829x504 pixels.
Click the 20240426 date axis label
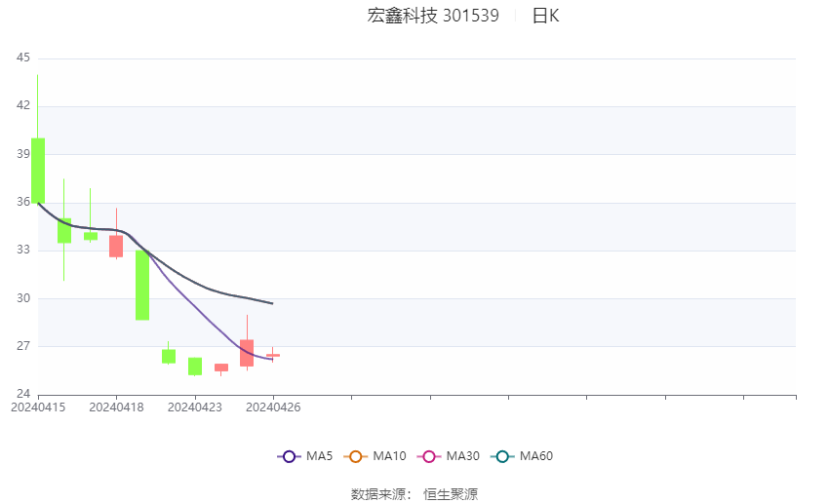[x=273, y=407]
